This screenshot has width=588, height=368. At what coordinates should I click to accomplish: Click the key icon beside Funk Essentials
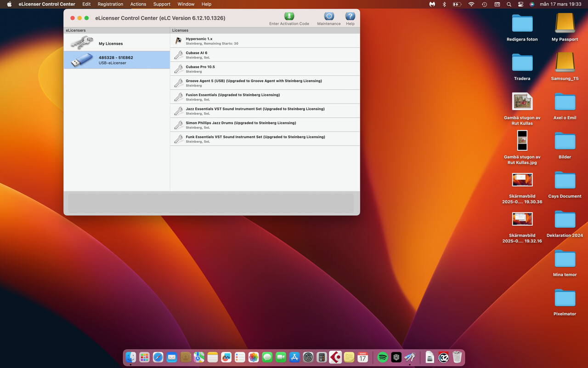[x=178, y=139]
